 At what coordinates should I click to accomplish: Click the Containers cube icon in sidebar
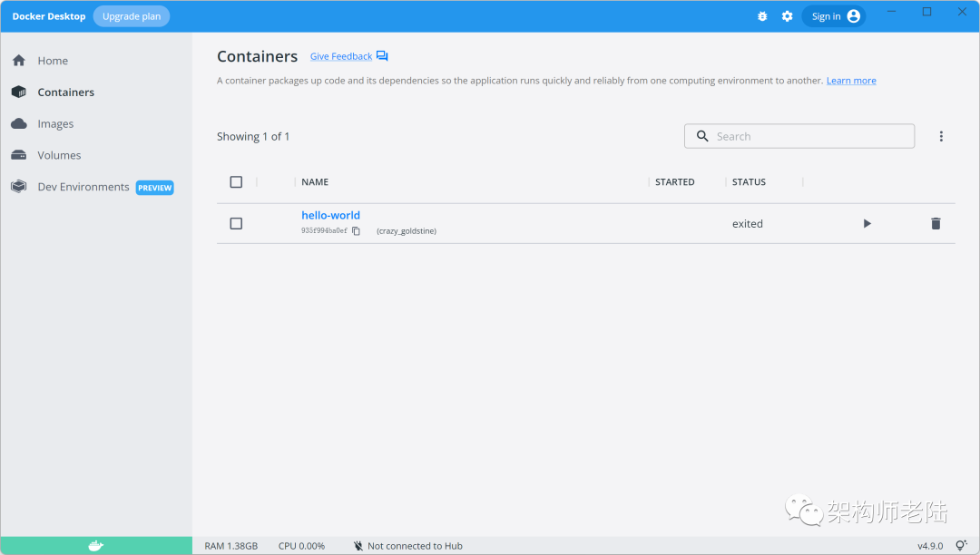click(x=19, y=92)
